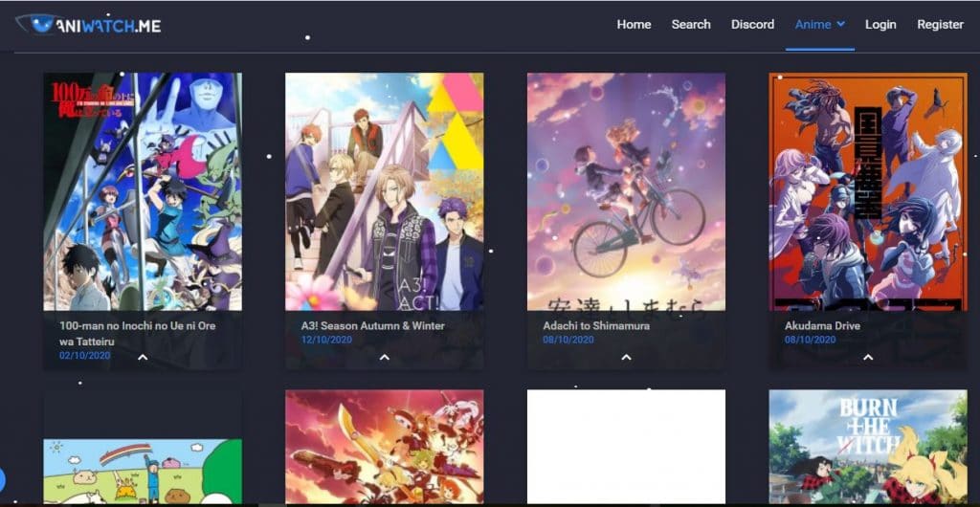Open the Burn the Witch poster
The image size is (980, 507).
(x=868, y=447)
